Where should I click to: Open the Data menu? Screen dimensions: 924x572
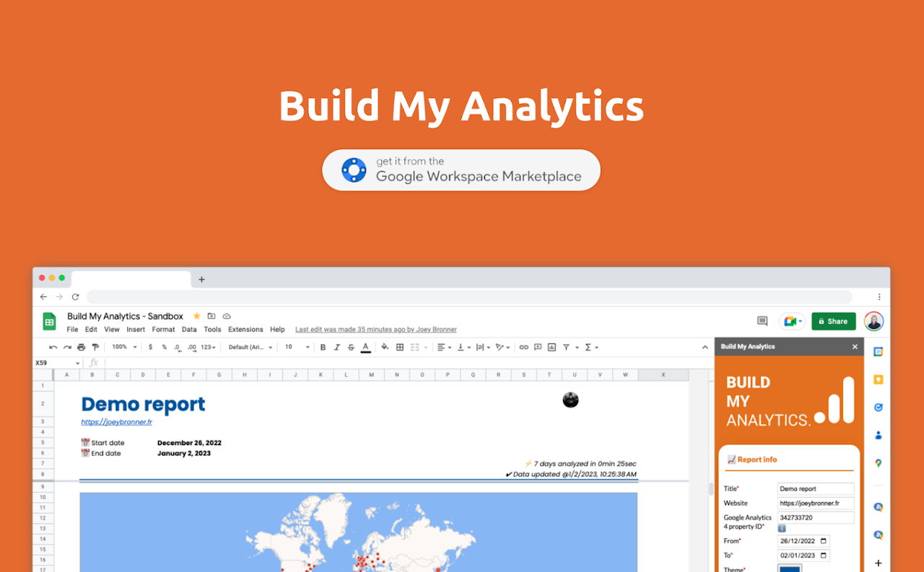[189, 330]
